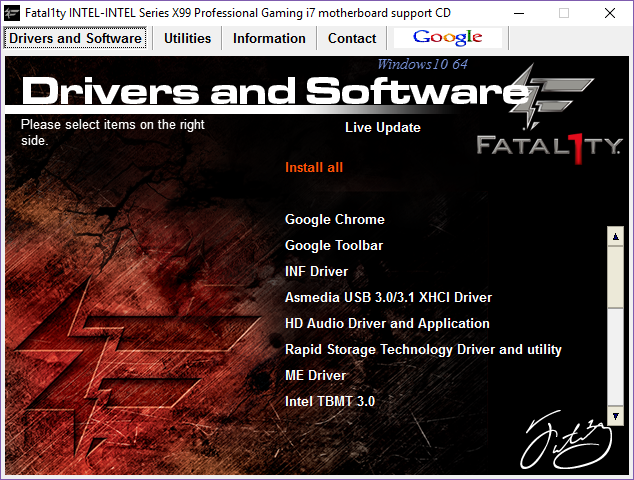Choose INF Driver

tap(316, 271)
